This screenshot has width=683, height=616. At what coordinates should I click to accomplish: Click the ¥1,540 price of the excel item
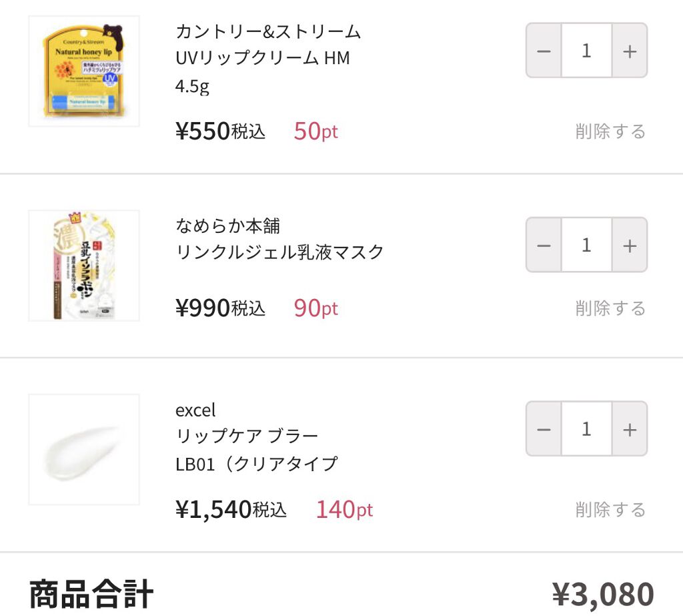213,510
